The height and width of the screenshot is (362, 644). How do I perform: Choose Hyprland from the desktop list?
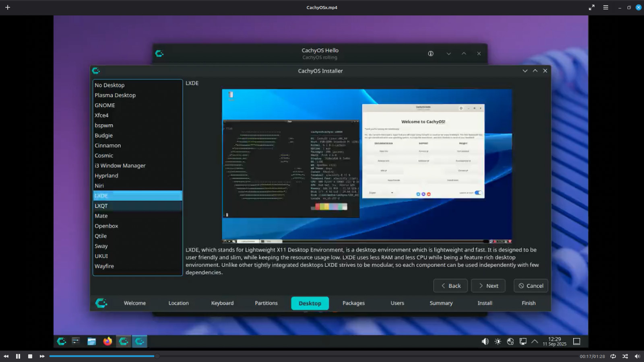[x=138, y=176]
